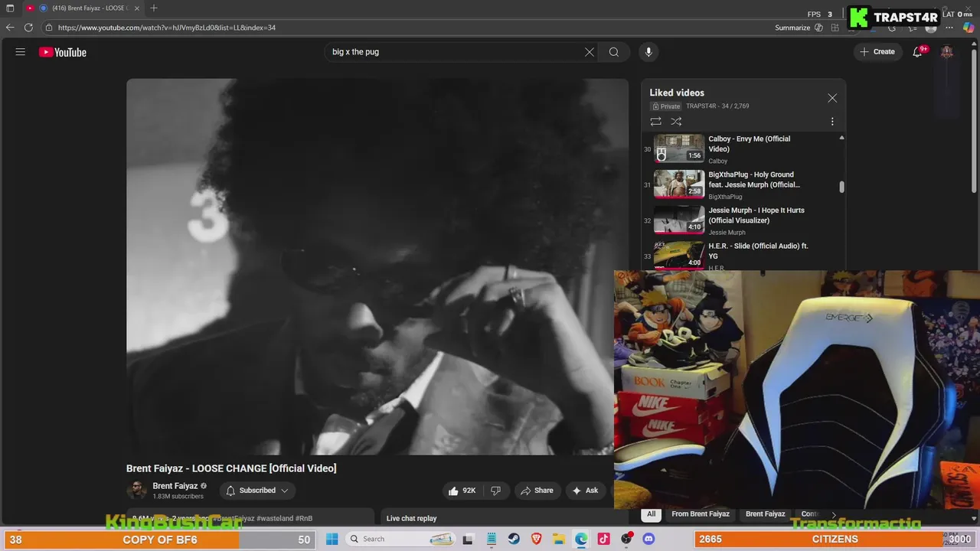Viewport: 980px width, 551px height.
Task: Open OBS Studio from taskbar
Action: pyautogui.click(x=626, y=539)
